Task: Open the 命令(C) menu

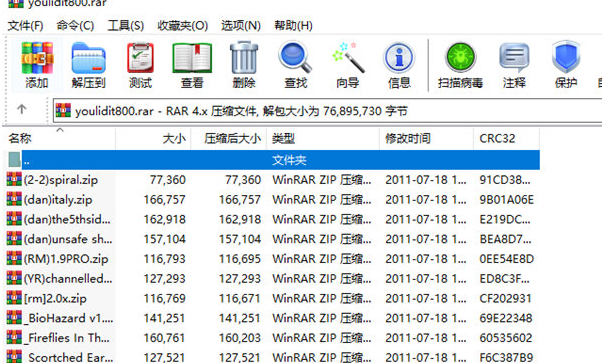Action: click(75, 26)
